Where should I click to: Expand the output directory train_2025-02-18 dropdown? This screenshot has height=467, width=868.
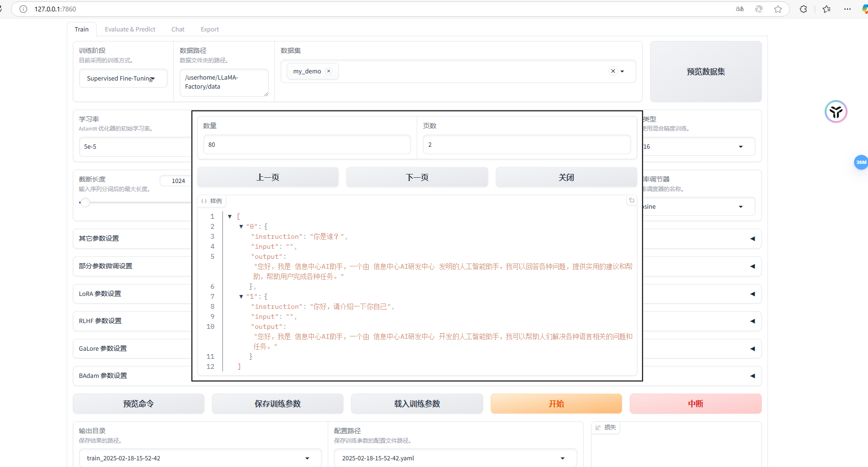[307, 458]
